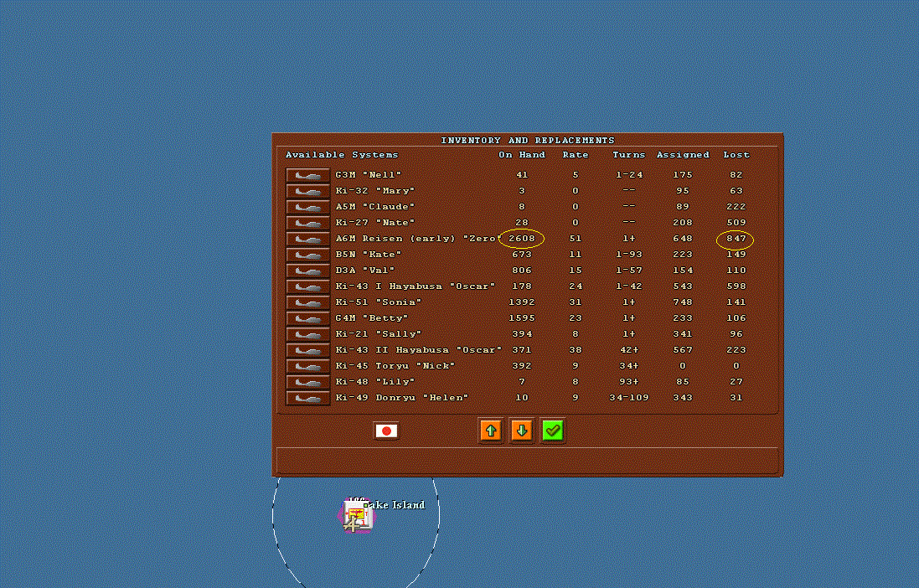Screen dimensions: 919x588
Task: Select the Ki-49 Donryu "Helen" name
Action: 402,397
